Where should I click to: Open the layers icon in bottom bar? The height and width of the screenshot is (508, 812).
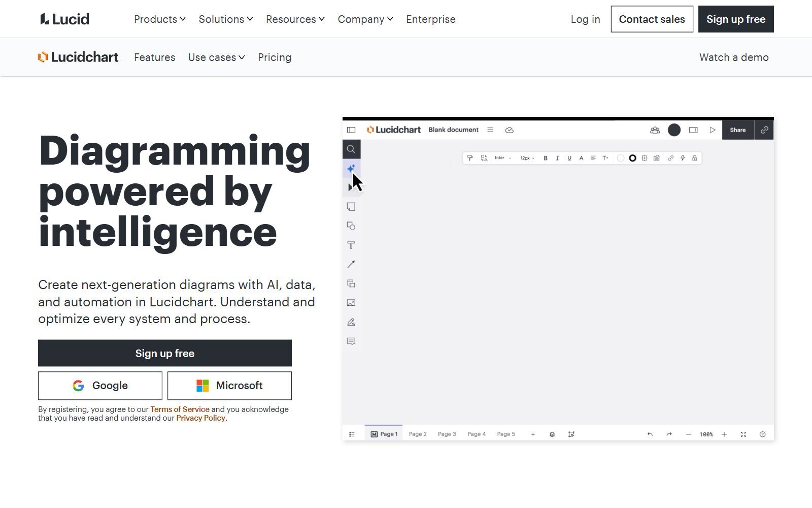tap(552, 434)
